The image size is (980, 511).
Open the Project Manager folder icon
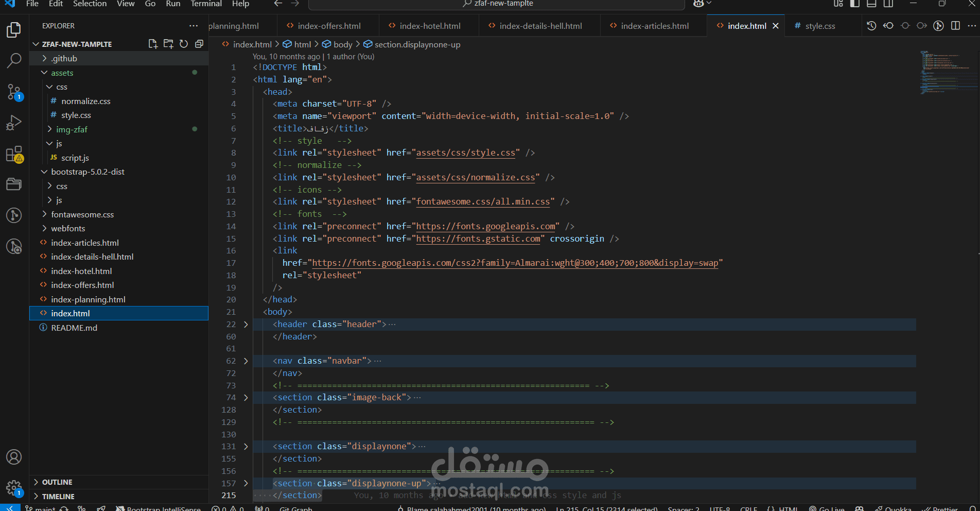14,184
